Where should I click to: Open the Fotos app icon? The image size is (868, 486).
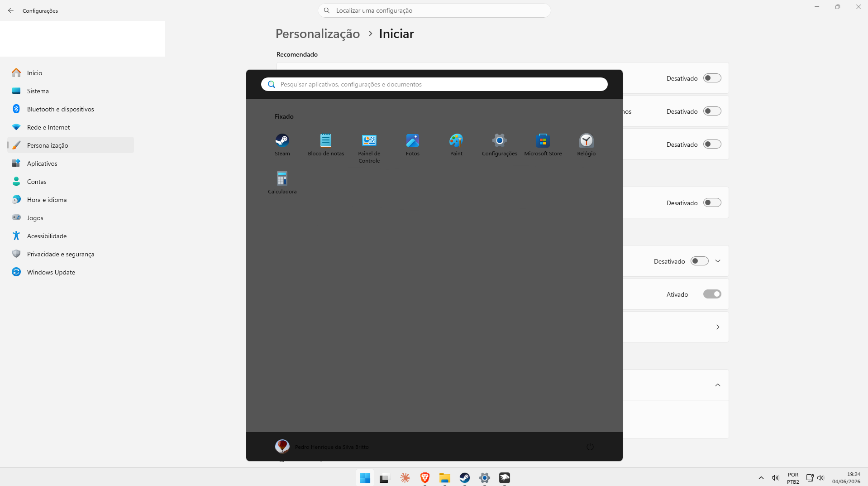tap(413, 145)
